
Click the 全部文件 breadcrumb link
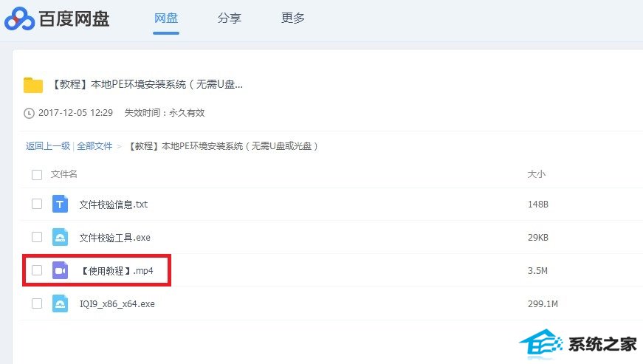pos(94,146)
